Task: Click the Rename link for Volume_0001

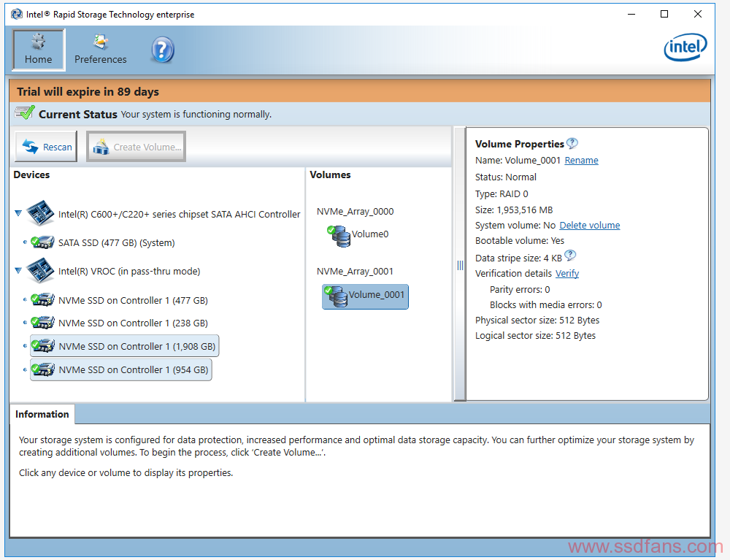Action: [x=582, y=161]
